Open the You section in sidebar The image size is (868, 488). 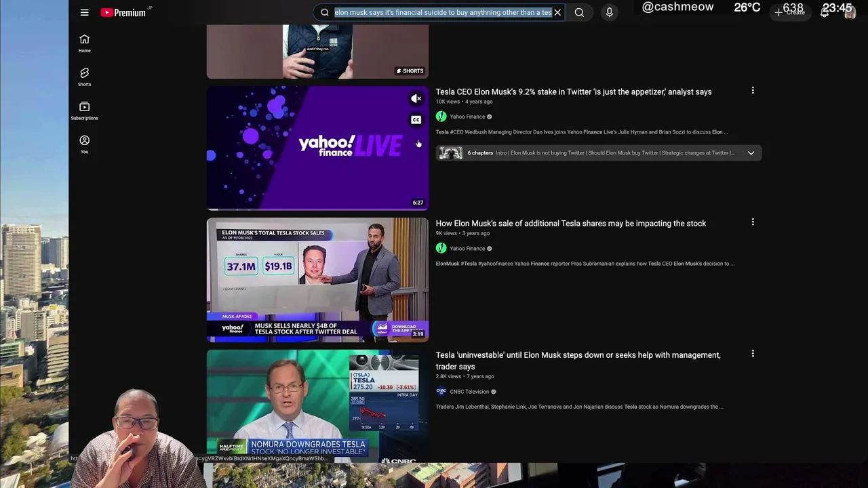point(84,144)
